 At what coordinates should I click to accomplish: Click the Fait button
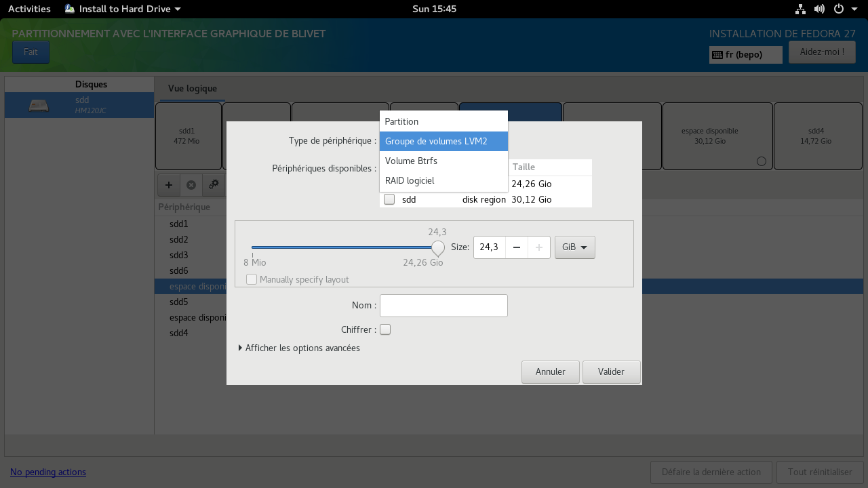click(31, 52)
